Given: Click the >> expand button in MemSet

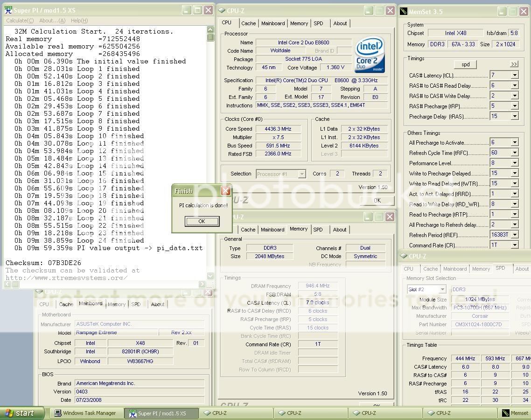Looking at the screenshot, I should [x=514, y=64].
